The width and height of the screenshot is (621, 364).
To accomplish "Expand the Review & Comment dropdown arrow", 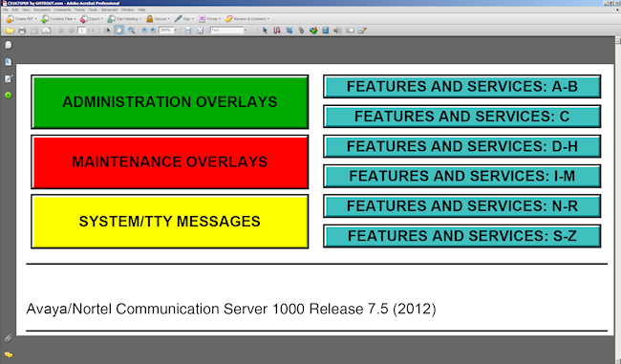I will click(x=268, y=18).
